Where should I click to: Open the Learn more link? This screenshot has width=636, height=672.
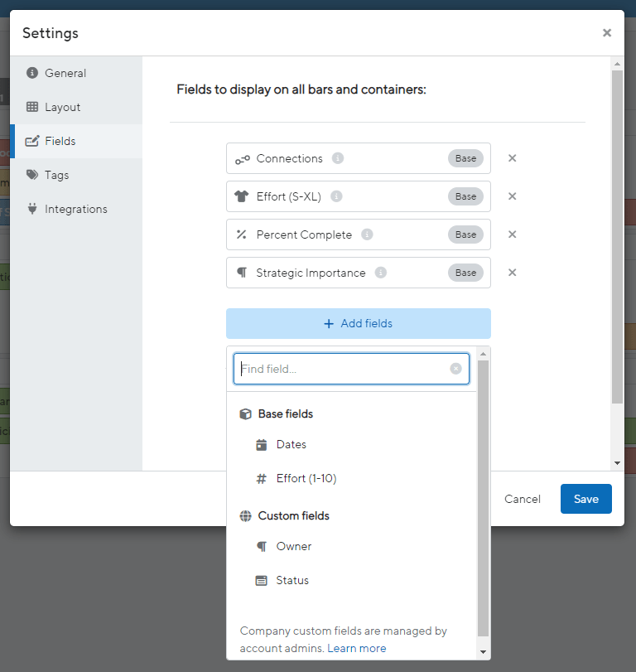pos(357,649)
